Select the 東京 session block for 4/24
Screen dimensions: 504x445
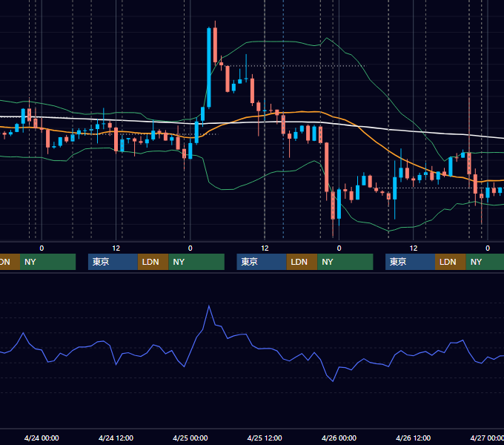[x=113, y=262]
